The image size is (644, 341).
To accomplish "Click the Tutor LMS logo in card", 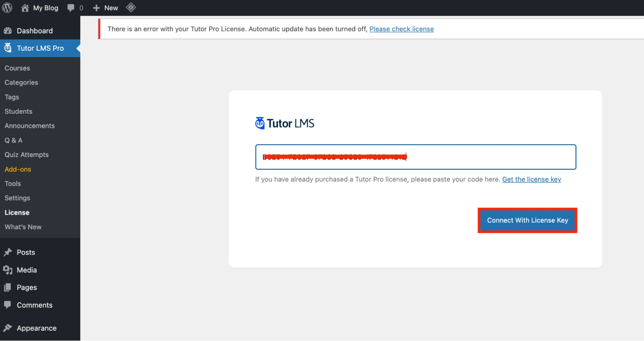I will tap(285, 123).
